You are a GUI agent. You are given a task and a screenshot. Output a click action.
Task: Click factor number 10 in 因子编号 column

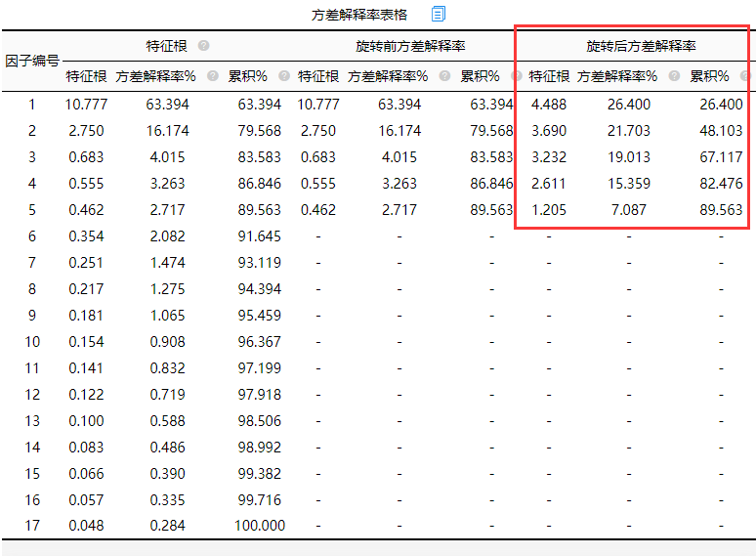click(x=32, y=342)
